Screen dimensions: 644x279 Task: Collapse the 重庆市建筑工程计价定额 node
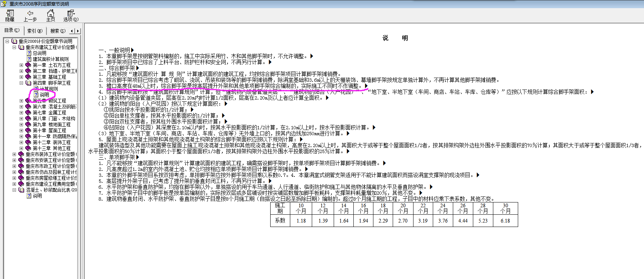(14, 47)
